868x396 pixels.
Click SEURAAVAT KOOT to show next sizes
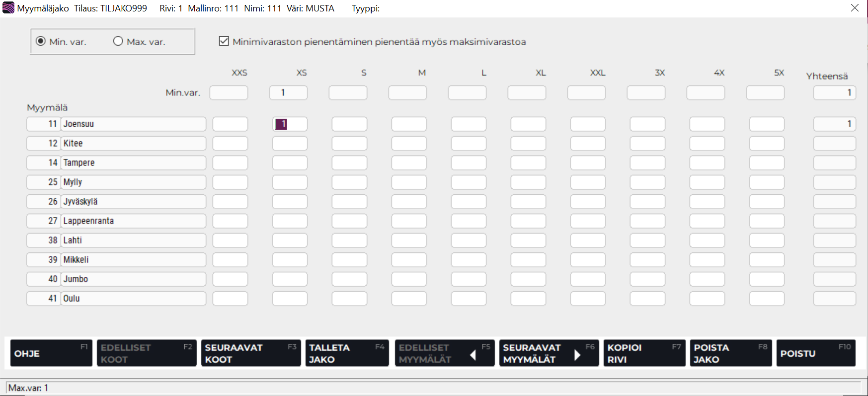tap(250, 353)
